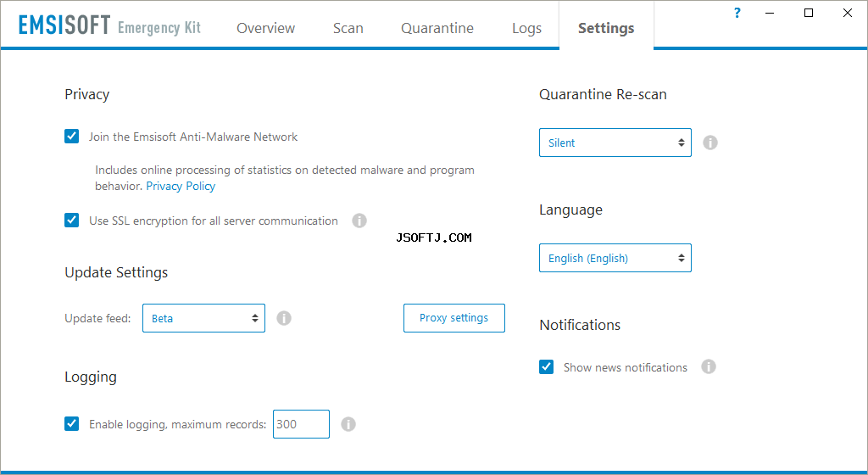868x475 pixels.
Task: Click info icon beside Update feed dropdown
Action: (x=284, y=318)
